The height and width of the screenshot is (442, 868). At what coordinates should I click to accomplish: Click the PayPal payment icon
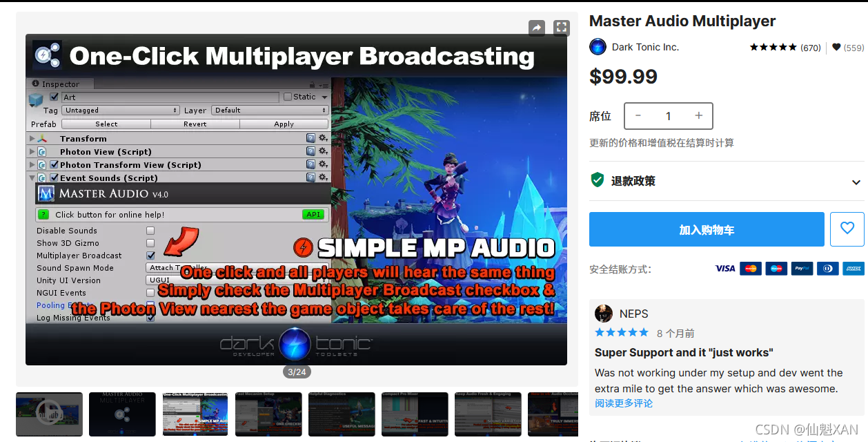click(802, 269)
